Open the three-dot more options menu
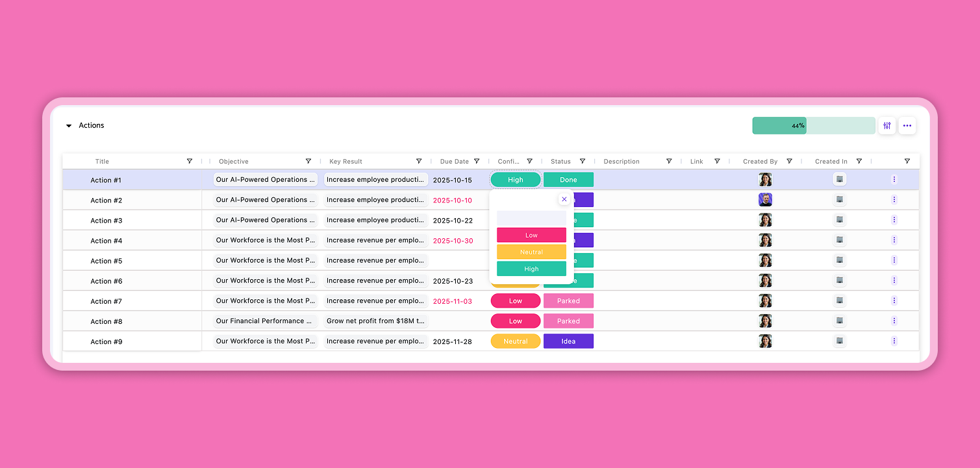The height and width of the screenshot is (468, 980). tap(907, 126)
